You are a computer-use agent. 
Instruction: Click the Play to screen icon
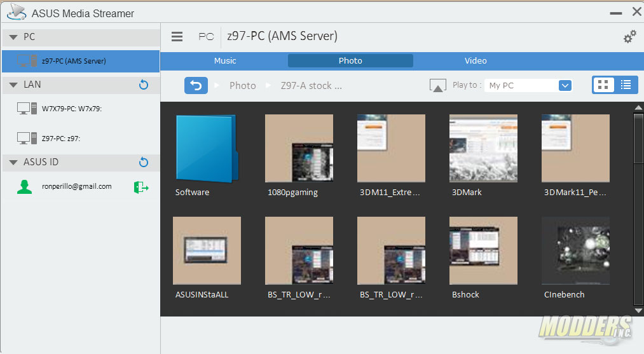(438, 85)
